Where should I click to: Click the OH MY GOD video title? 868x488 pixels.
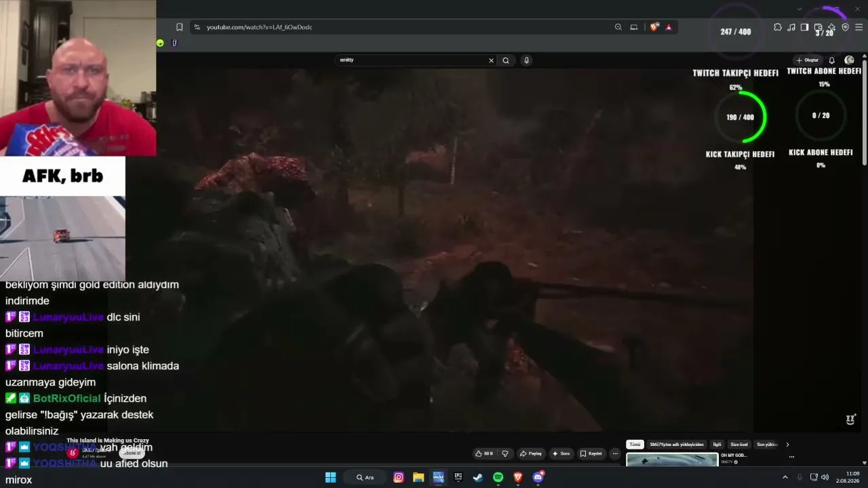point(734,455)
